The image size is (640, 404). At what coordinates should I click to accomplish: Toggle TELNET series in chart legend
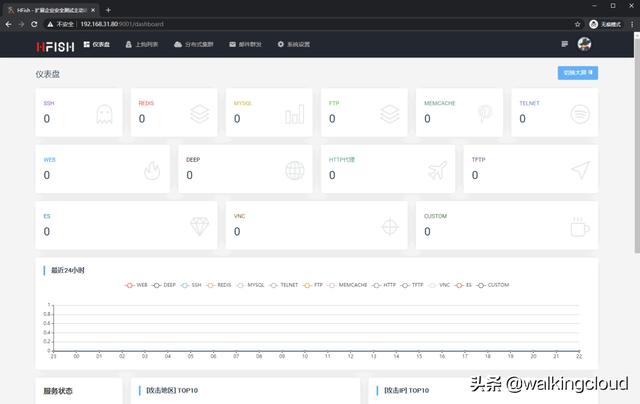click(284, 285)
